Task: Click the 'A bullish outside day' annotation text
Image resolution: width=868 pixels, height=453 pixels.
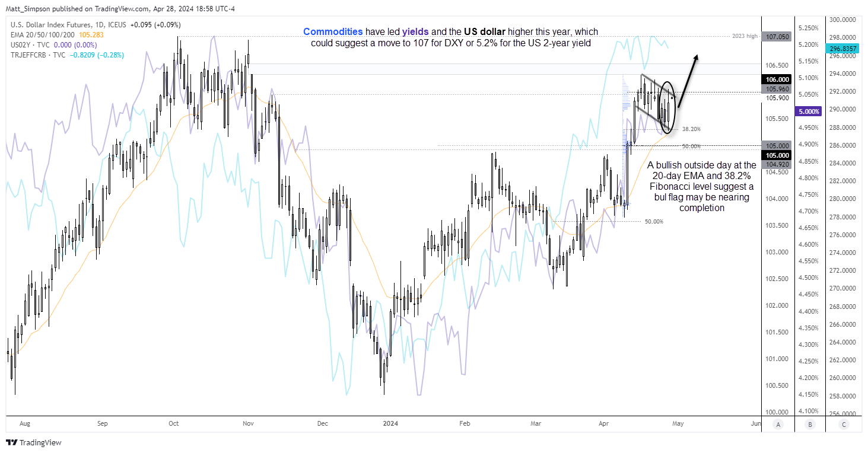Action: point(702,186)
